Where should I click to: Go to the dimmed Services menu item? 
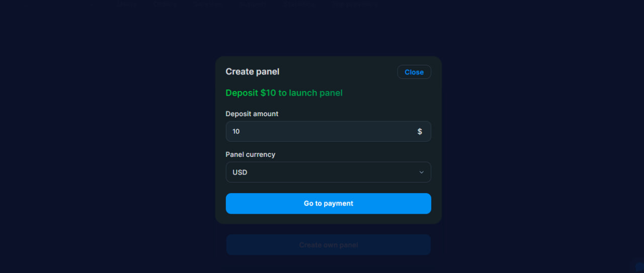click(207, 4)
